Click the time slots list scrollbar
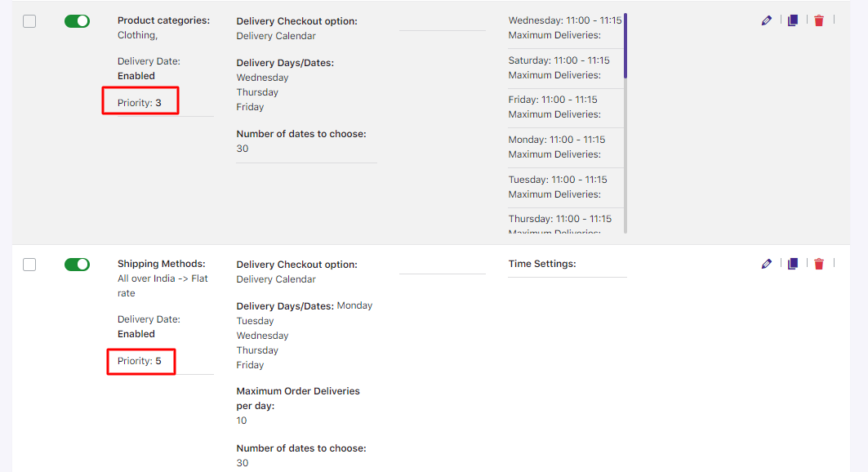This screenshot has width=868, height=472. click(625, 46)
